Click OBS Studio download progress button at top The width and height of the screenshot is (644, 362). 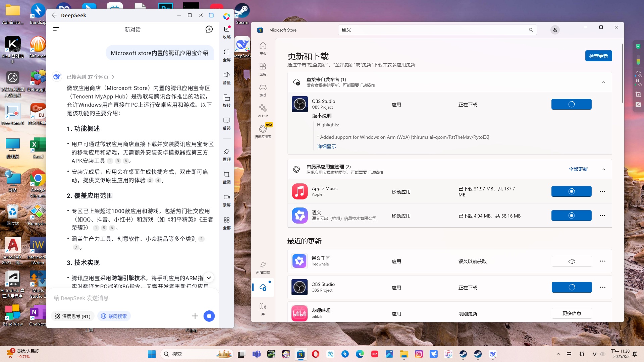coord(571,104)
